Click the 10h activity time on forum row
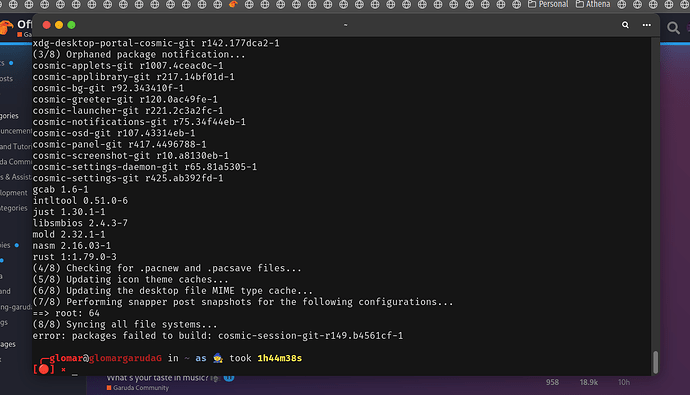 click(x=624, y=382)
